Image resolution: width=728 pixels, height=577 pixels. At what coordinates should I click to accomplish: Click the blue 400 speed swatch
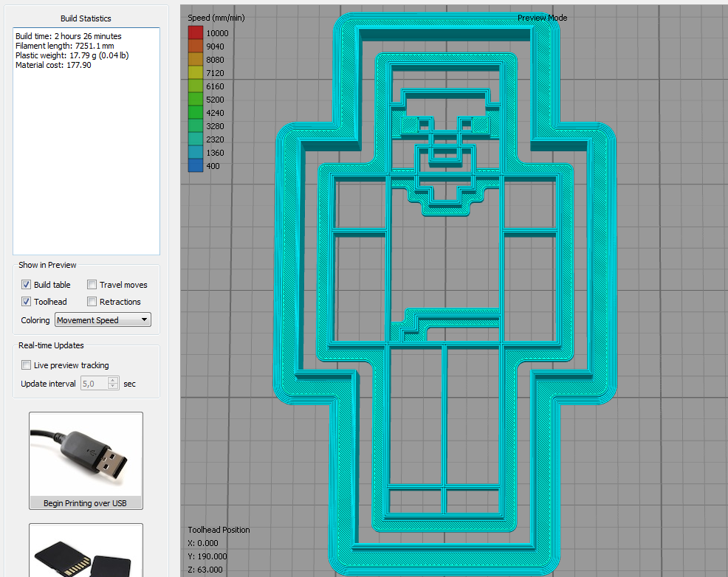pos(196,165)
